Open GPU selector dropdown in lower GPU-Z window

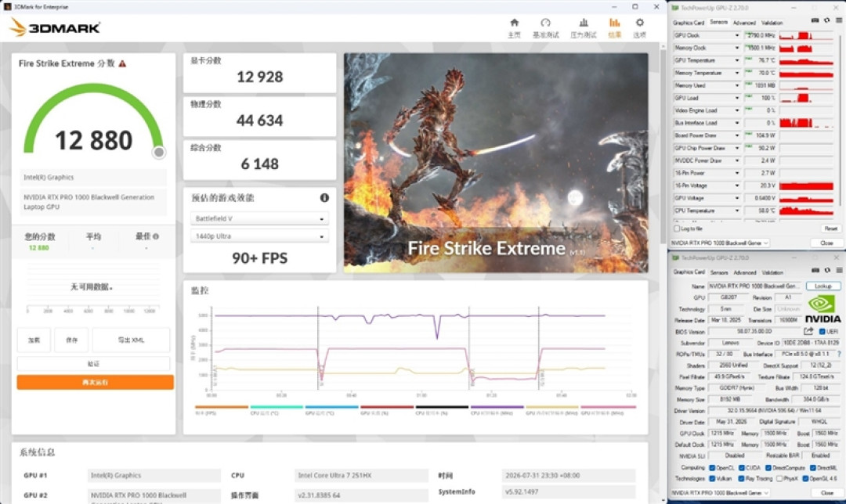pyautogui.click(x=720, y=493)
